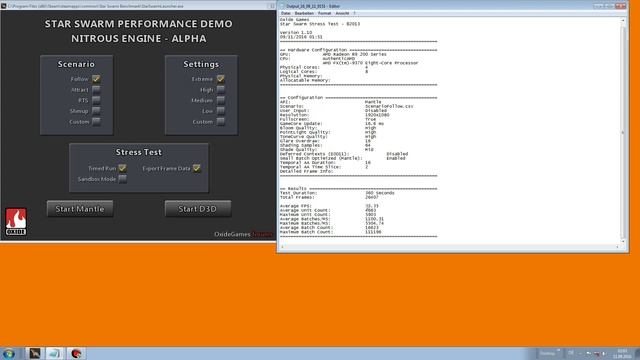Enable the RTS scenario checkbox
The width and height of the screenshot is (640, 360).
pos(96,100)
